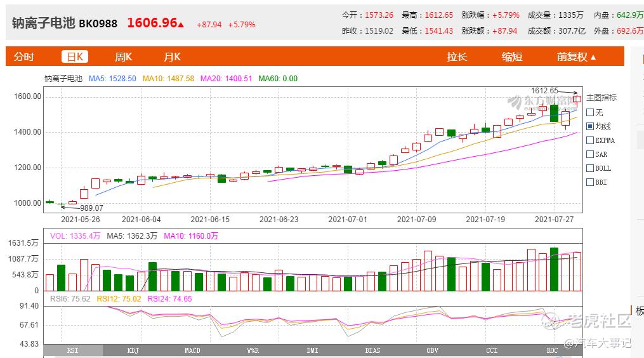Select the RSI indicator tab
Image resolution: width=644 pixels, height=358 pixels.
click(x=73, y=350)
